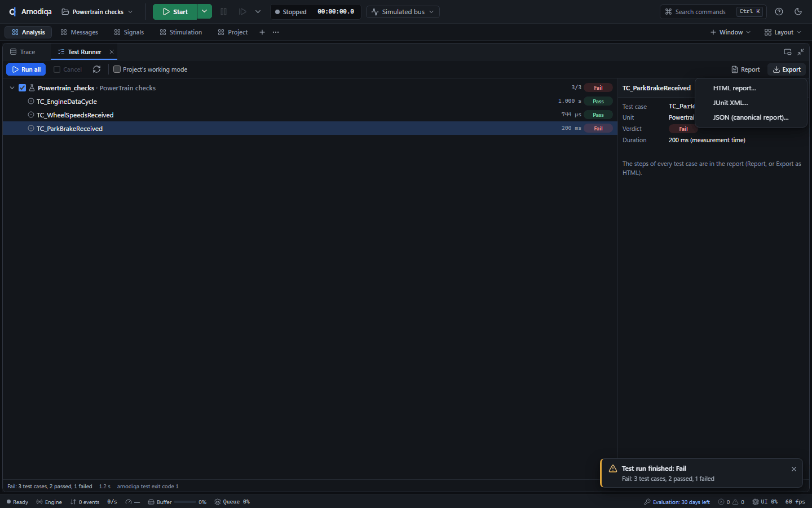Pop out the panel into a window
The height and width of the screenshot is (508, 812).
(788, 52)
